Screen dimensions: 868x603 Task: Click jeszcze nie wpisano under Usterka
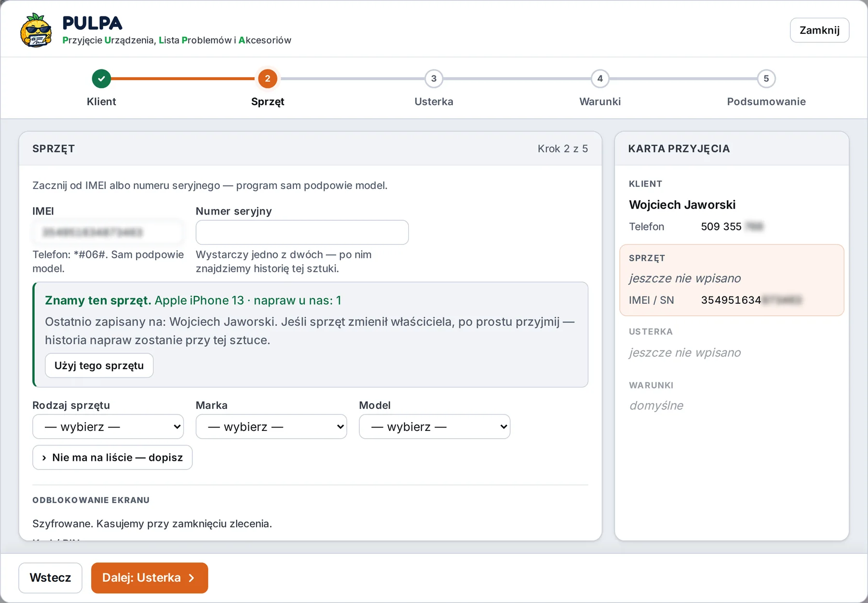tap(685, 352)
